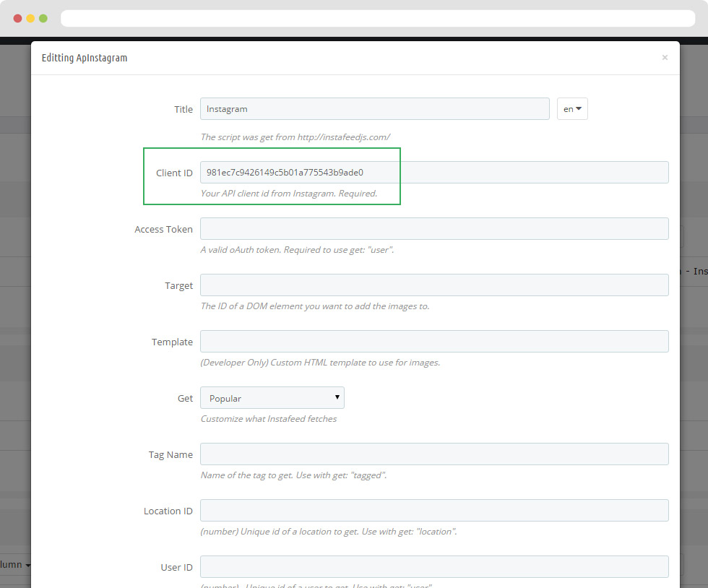Click the Template input field
This screenshot has height=588, width=708.
coord(434,342)
